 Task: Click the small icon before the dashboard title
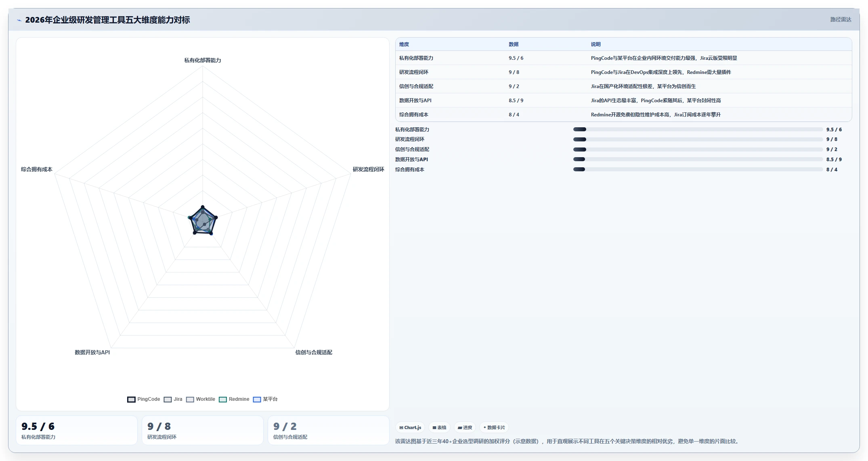[x=19, y=20]
